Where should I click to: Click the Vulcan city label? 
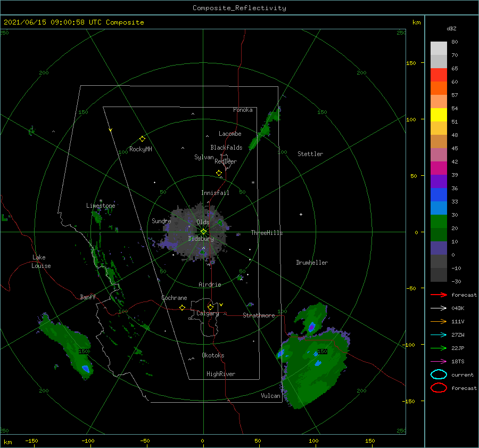tap(270, 396)
